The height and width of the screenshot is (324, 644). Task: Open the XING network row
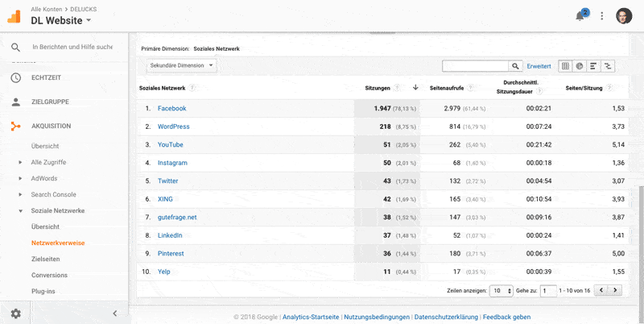[165, 199]
